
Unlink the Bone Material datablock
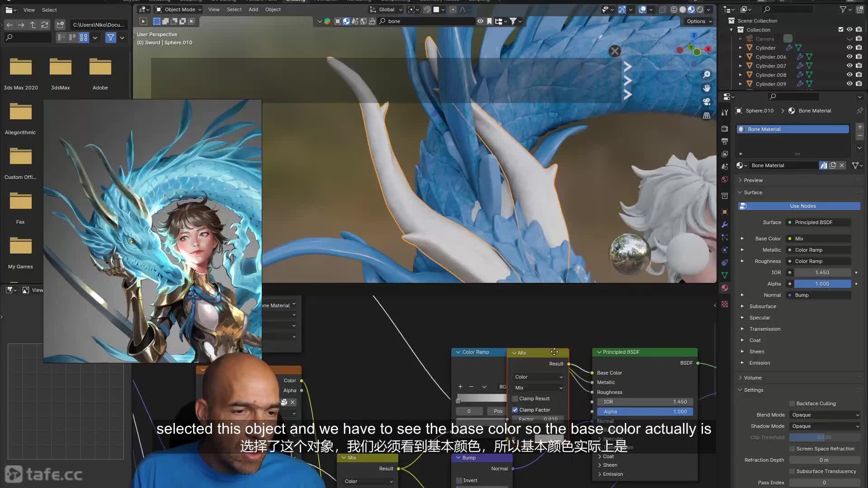pyautogui.click(x=842, y=165)
